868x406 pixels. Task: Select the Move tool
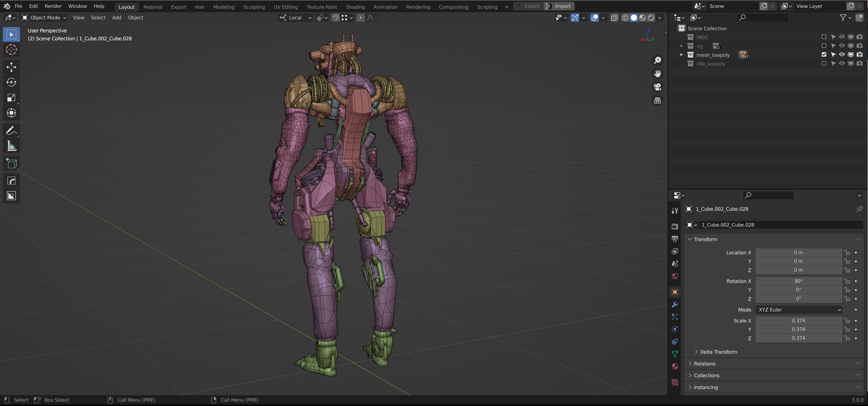point(11,67)
